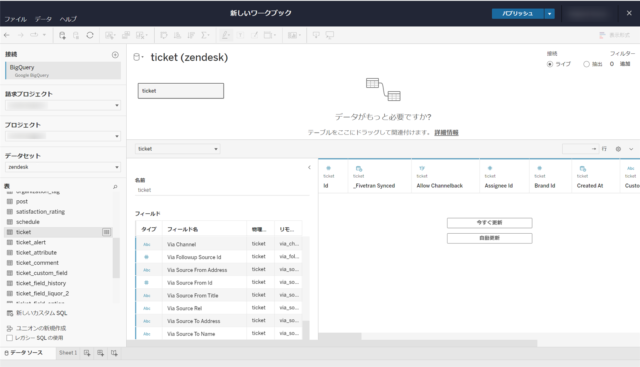Click the redo forward arrow in toolbar
Image resolution: width=640 pixels, height=367 pixels.
click(x=20, y=35)
